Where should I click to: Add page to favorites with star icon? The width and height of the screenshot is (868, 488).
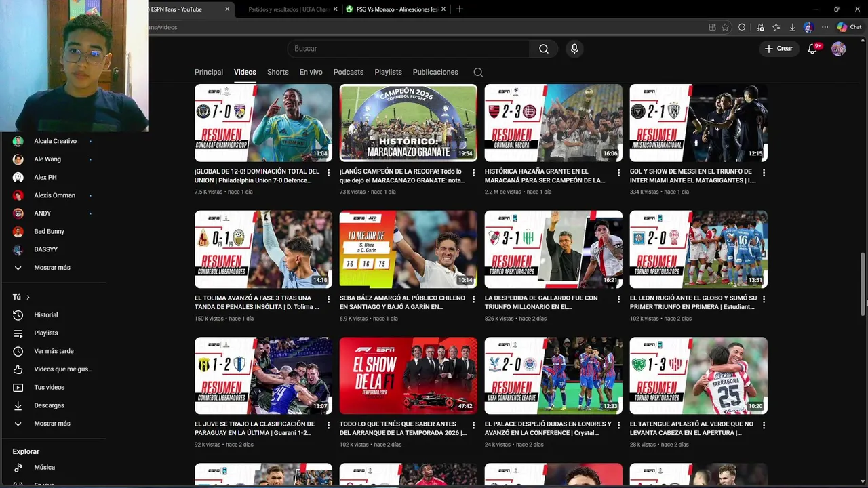[x=725, y=27]
